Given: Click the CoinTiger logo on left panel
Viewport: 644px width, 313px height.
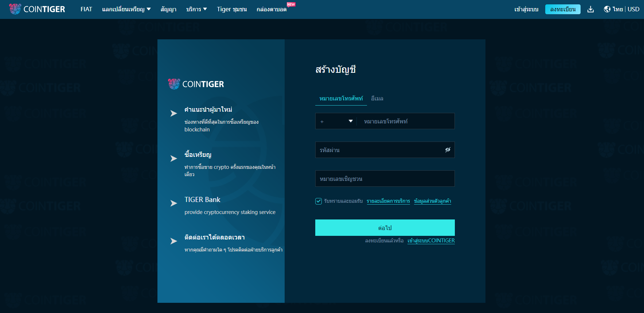Looking at the screenshot, I should pyautogui.click(x=196, y=84).
